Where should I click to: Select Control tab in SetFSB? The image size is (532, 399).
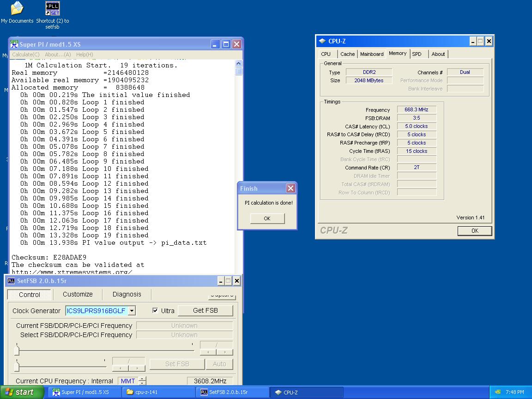click(x=30, y=295)
